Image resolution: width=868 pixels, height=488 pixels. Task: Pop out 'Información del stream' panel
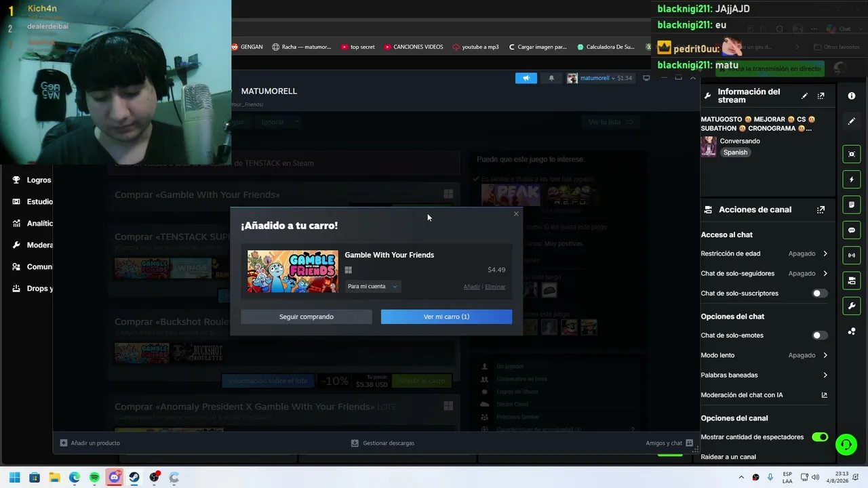click(x=821, y=96)
